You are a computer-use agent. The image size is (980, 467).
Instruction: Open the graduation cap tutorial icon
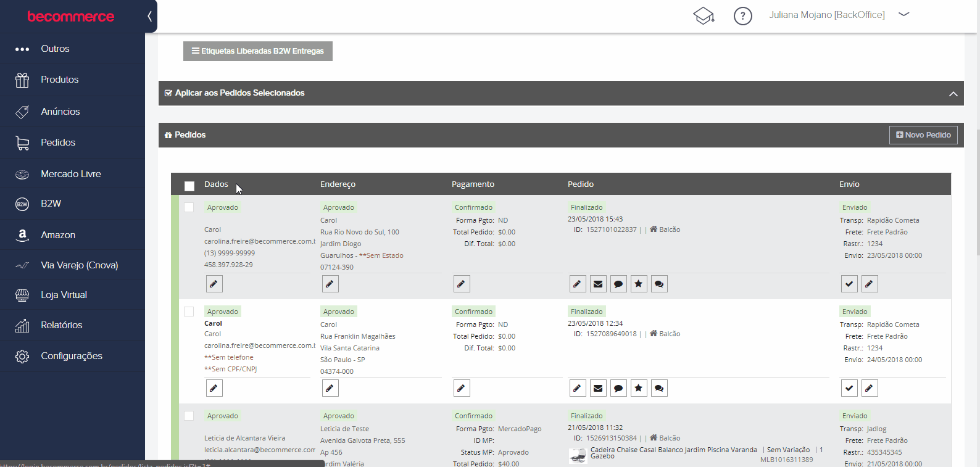pyautogui.click(x=704, y=15)
